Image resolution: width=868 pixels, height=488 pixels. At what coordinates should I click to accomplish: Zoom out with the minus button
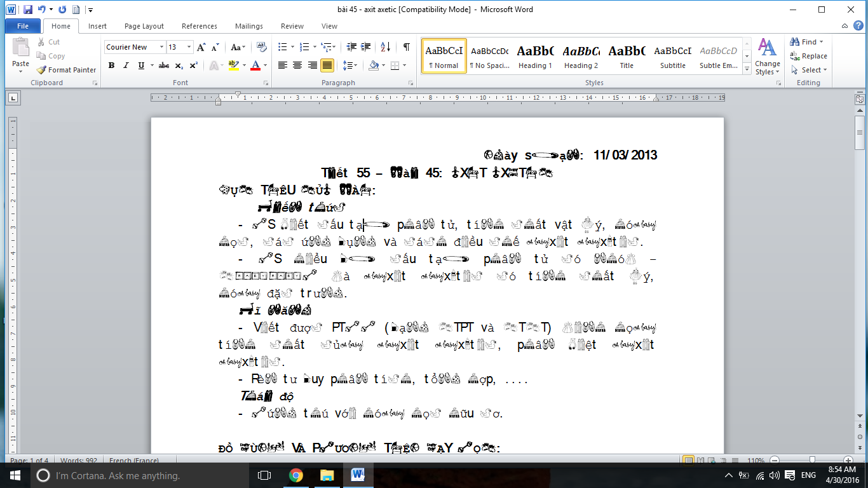pyautogui.click(x=773, y=460)
